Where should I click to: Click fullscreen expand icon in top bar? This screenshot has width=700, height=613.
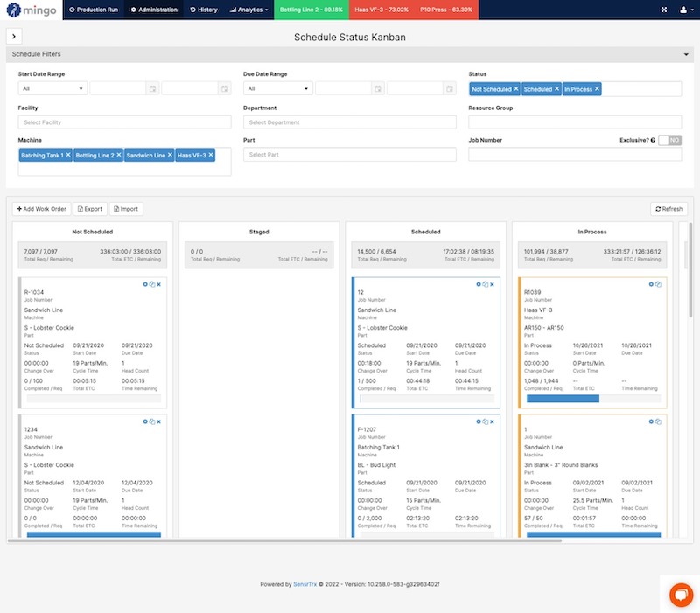point(664,10)
